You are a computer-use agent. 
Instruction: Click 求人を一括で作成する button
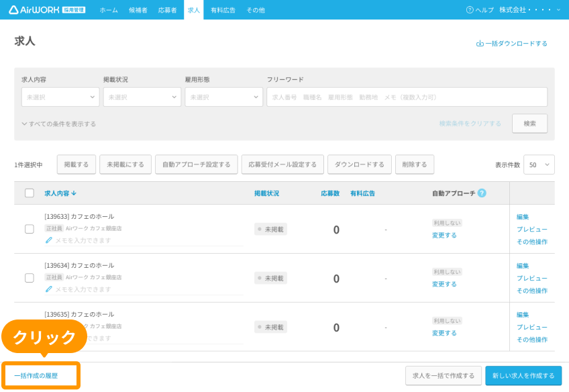pos(444,376)
